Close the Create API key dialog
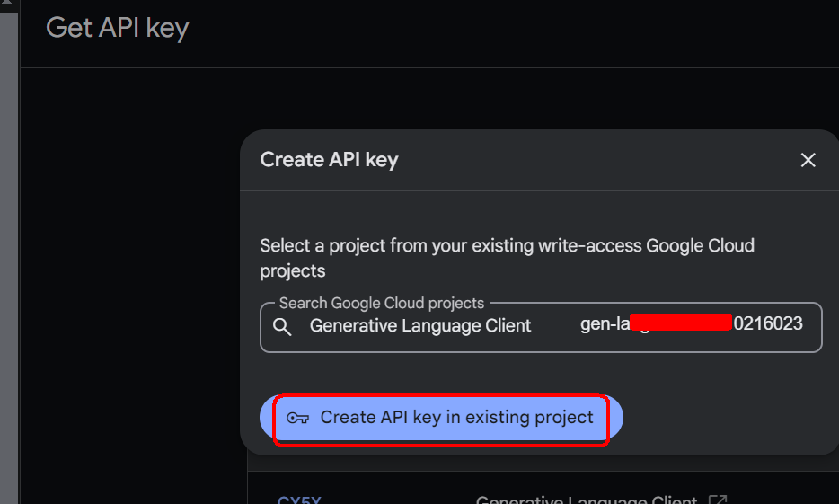Screen dimensions: 839x504 click(x=808, y=160)
